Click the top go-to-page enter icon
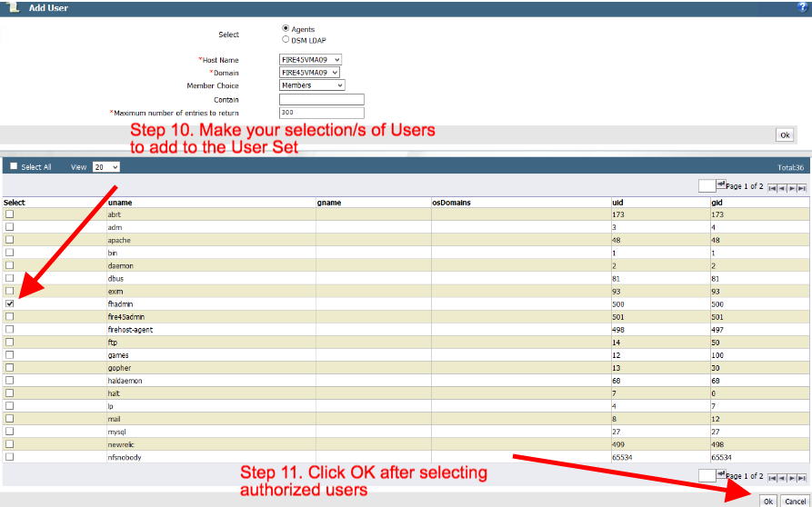This screenshot has width=812, height=507. point(721,184)
